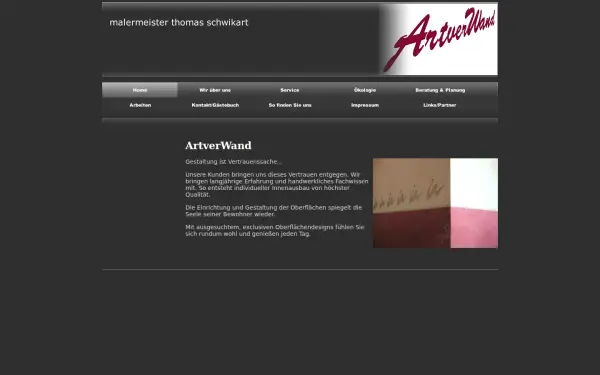Click the text 'Gestaltung ist Vertrauenssache...'
The height and width of the screenshot is (375, 600).
coord(233,162)
